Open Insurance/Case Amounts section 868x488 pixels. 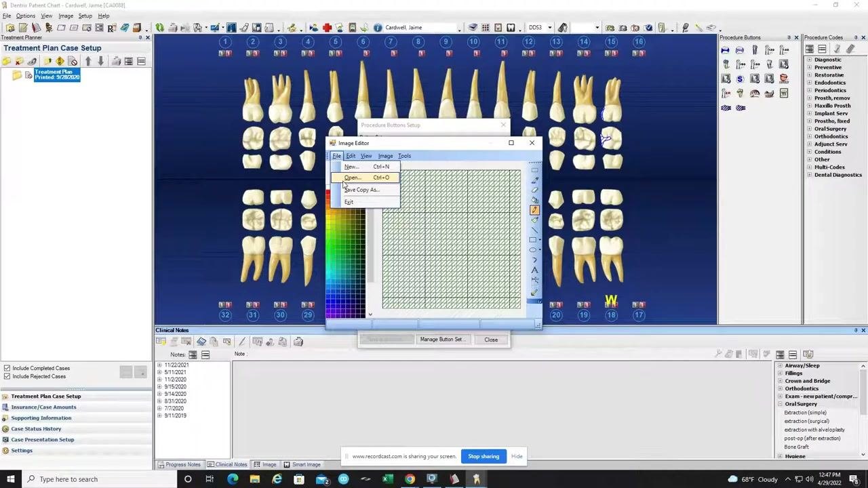tap(43, 407)
